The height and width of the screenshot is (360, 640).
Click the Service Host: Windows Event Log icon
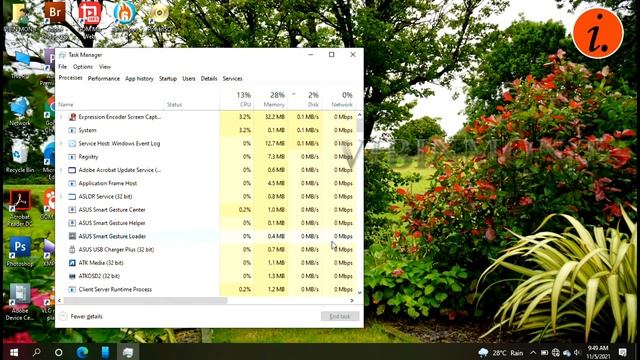tap(72, 144)
